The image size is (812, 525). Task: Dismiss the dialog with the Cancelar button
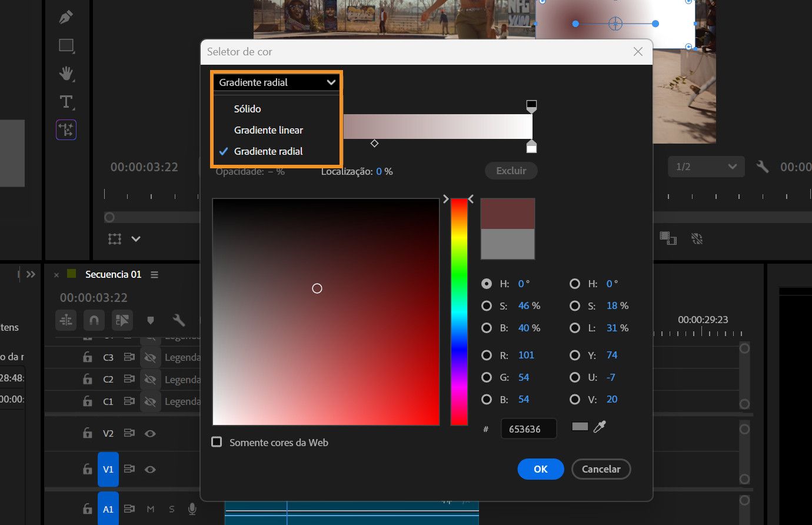coord(601,469)
